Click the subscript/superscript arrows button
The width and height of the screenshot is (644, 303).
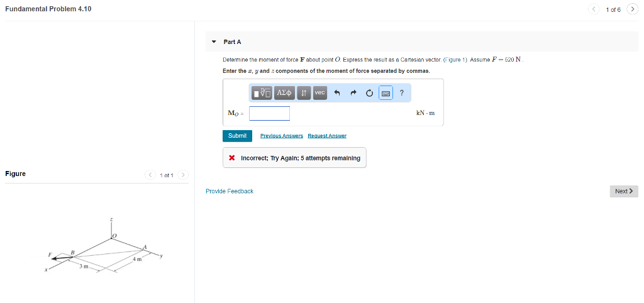click(x=304, y=93)
